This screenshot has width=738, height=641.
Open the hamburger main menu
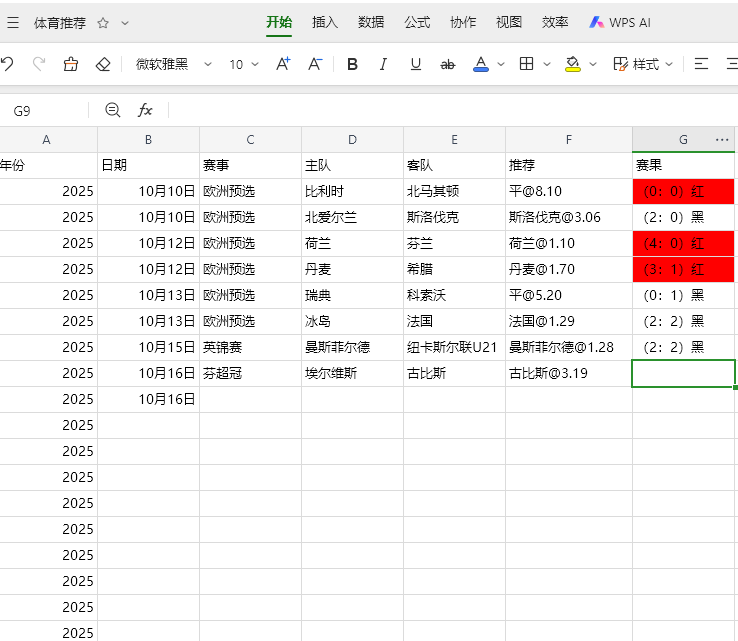tap(13, 23)
